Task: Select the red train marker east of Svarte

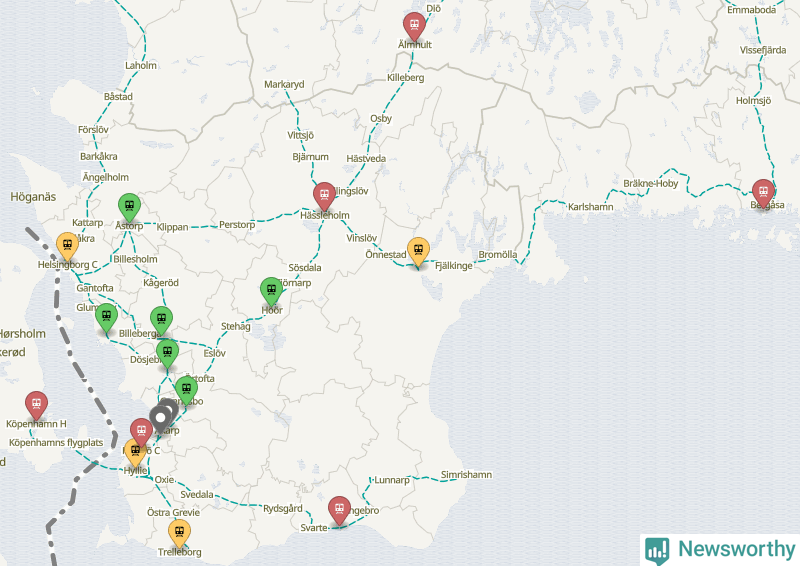Action: 339,510
